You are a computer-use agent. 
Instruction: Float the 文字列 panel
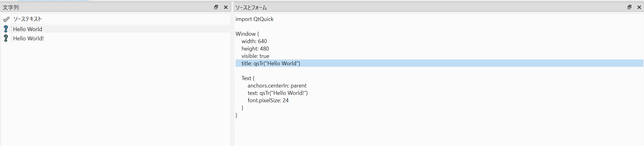[x=216, y=7]
